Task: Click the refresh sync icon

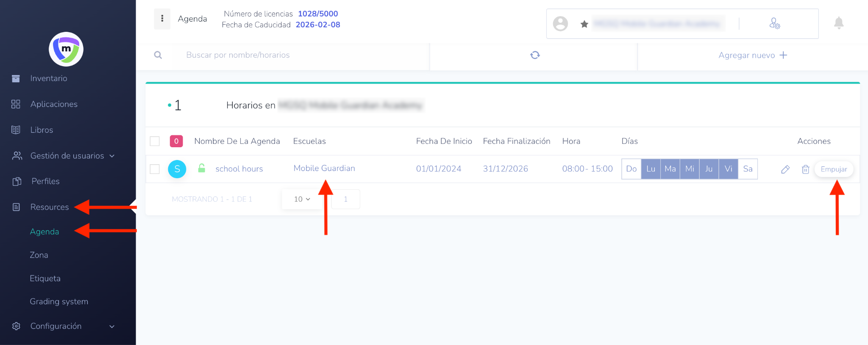Action: pyautogui.click(x=535, y=55)
